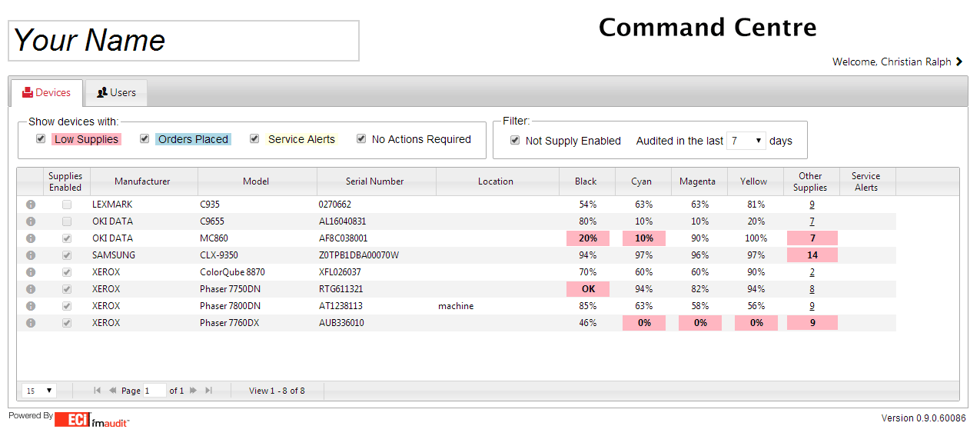Sort by Magenta column header
The image size is (980, 436).
(699, 181)
